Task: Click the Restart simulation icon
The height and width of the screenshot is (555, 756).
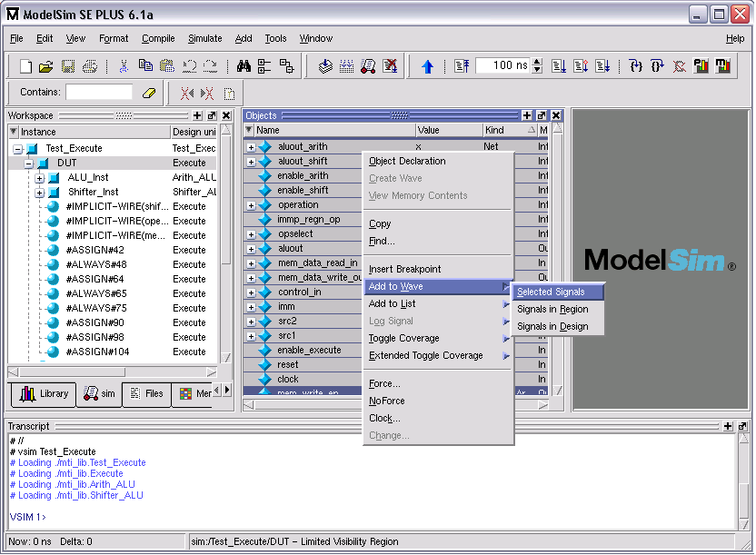Action: click(x=462, y=66)
